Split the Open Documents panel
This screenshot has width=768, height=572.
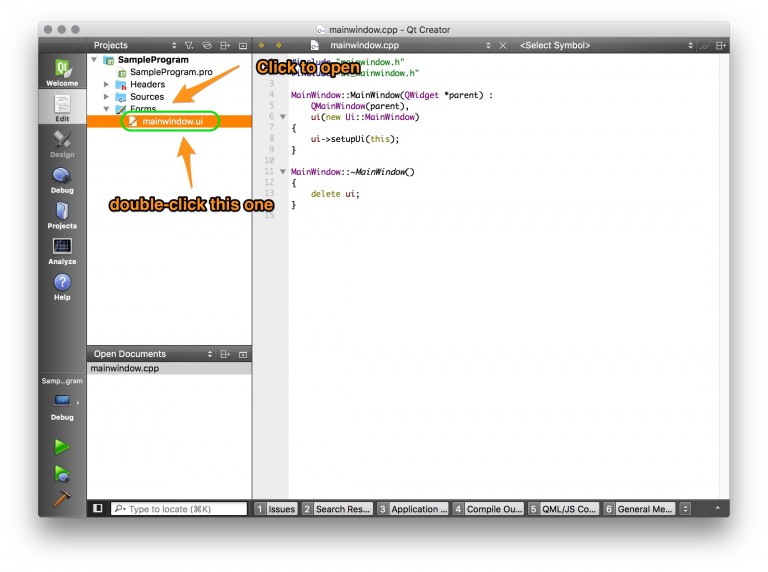click(225, 354)
